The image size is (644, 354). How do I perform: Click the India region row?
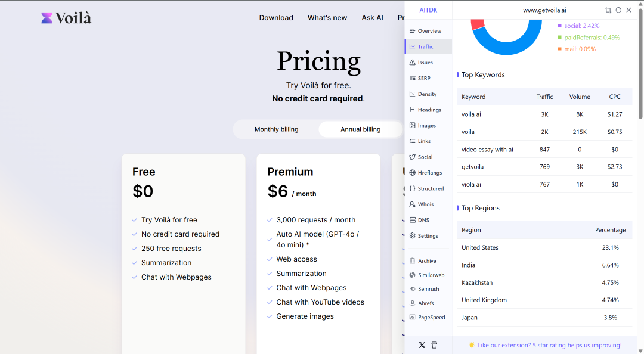544,265
